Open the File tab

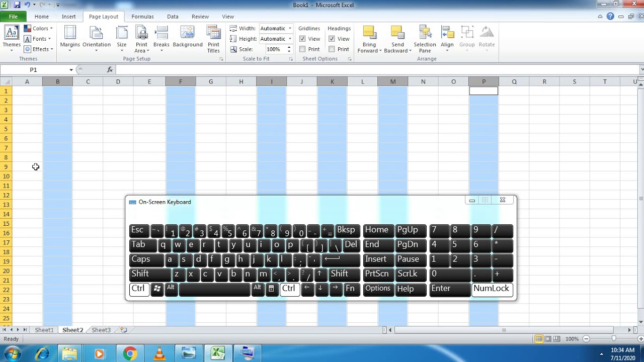pyautogui.click(x=13, y=17)
